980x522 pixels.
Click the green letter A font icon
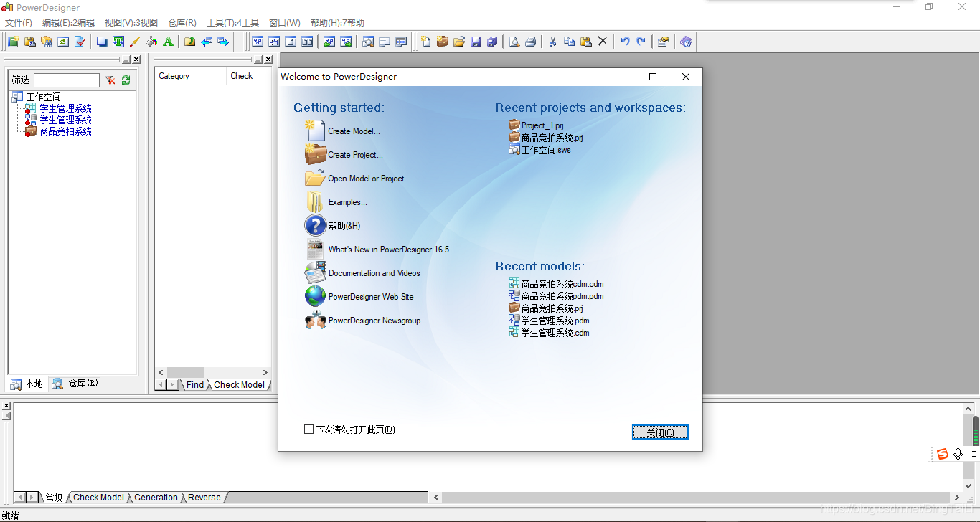(x=168, y=42)
